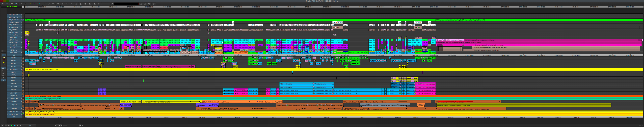
Task: Click the blue monitor icon in the bottom bar
Action: coord(14,125)
